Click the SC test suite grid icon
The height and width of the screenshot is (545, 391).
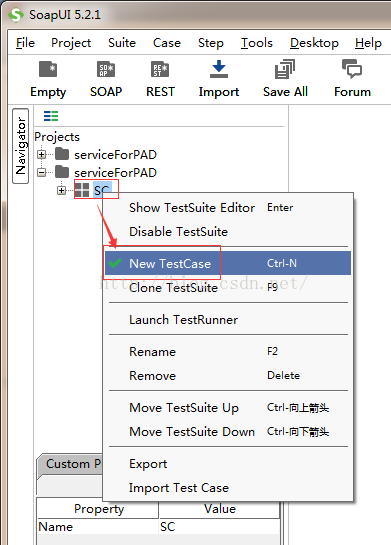point(82,190)
